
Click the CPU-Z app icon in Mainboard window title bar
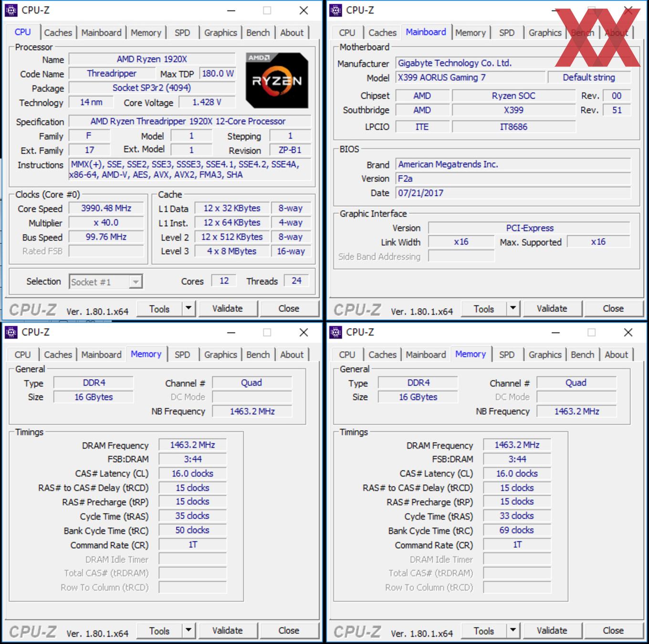(x=335, y=10)
